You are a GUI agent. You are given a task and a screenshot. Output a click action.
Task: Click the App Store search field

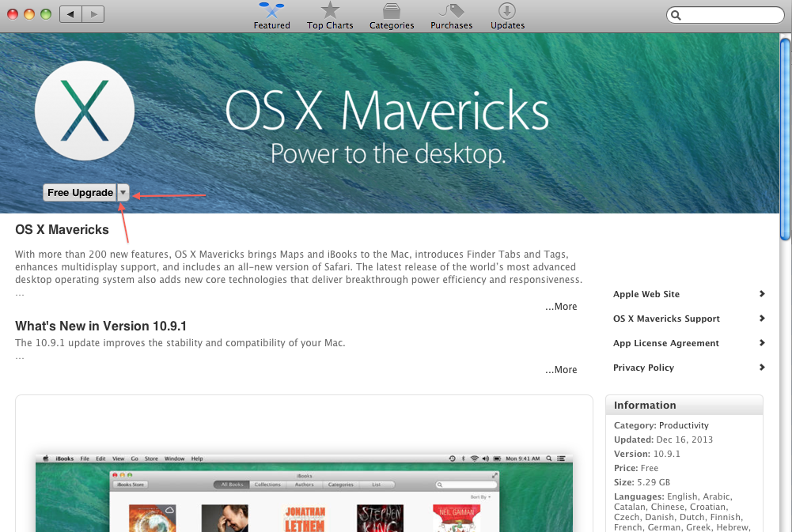coord(726,15)
